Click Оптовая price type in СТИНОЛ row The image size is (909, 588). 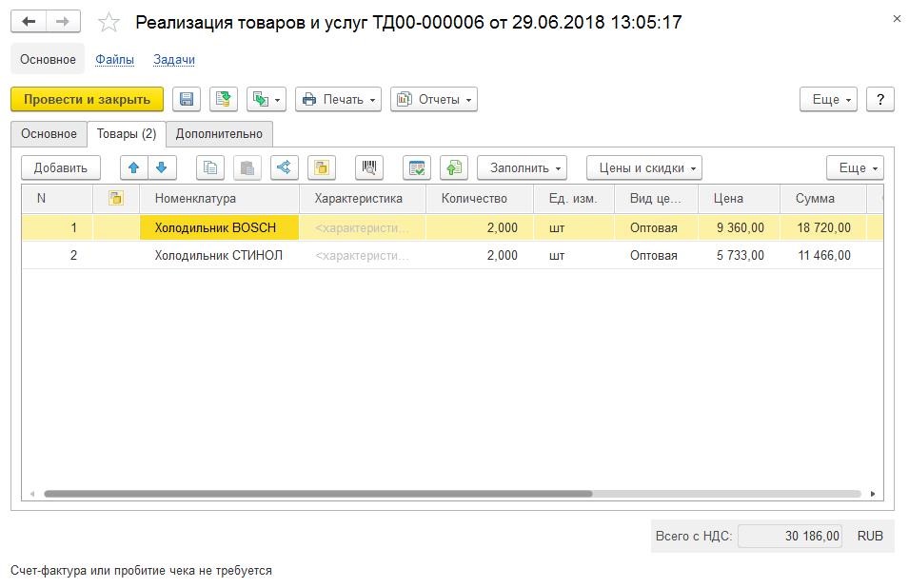coord(656,256)
